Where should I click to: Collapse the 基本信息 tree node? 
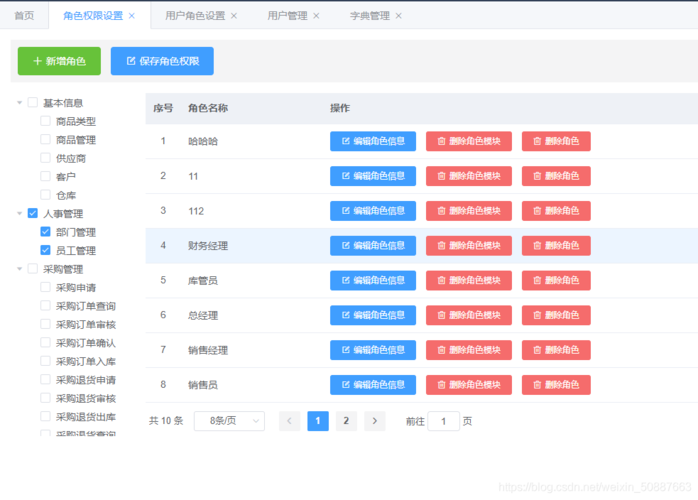pos(20,103)
